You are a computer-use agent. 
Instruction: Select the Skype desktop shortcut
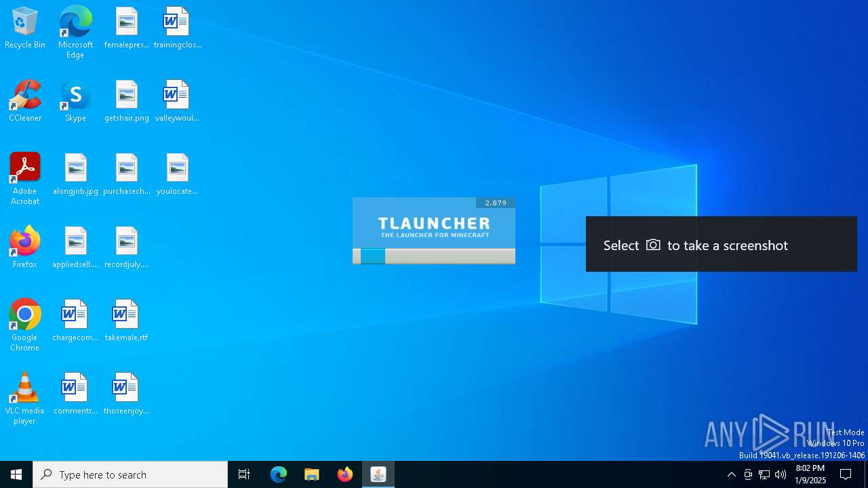(75, 102)
